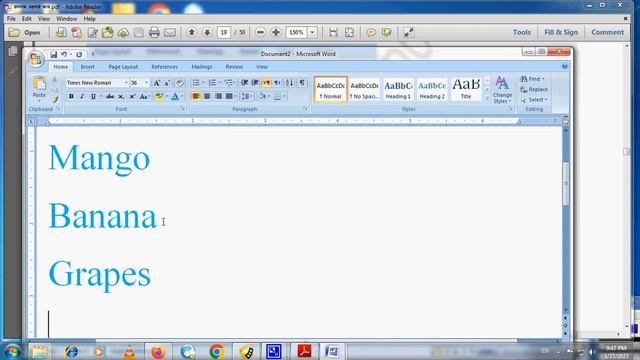
Task: Toggle Subscript formatting
Action: [121, 97]
